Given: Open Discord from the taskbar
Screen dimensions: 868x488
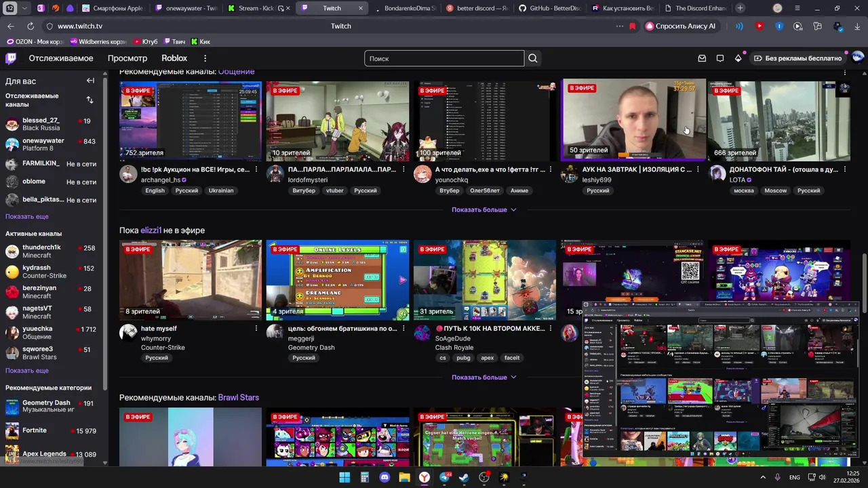Looking at the screenshot, I should pos(384,477).
